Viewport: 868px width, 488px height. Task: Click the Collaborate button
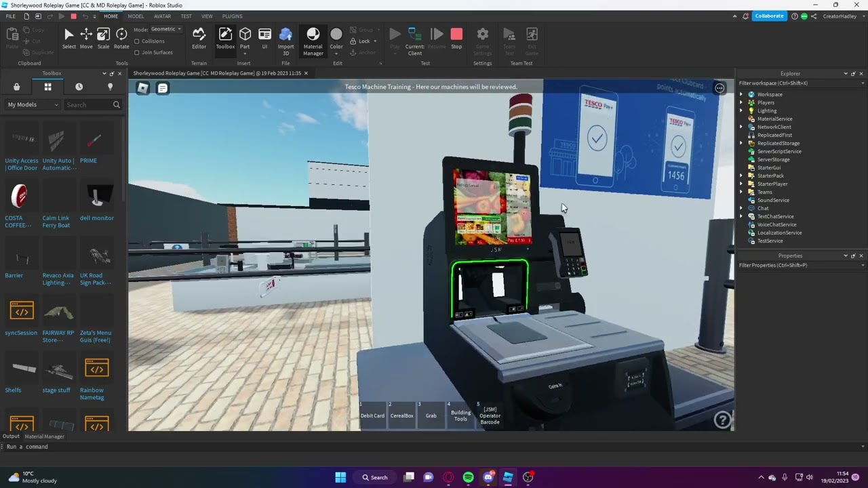pyautogui.click(x=769, y=16)
